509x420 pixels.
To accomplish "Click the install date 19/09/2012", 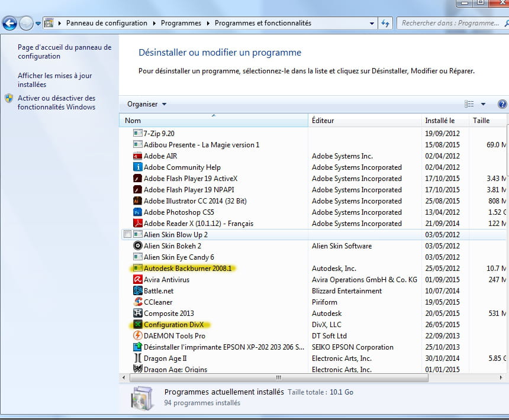I will (x=443, y=133).
